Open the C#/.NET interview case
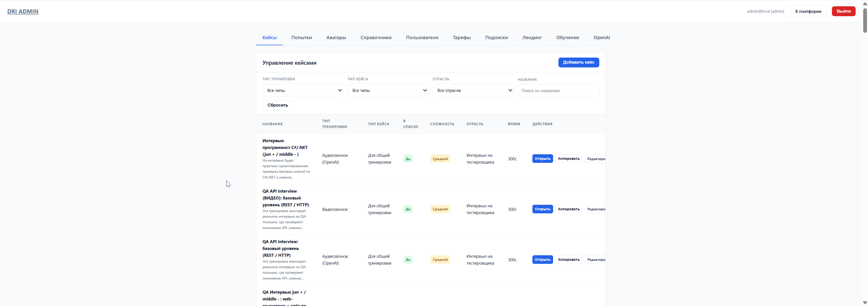 (x=542, y=159)
